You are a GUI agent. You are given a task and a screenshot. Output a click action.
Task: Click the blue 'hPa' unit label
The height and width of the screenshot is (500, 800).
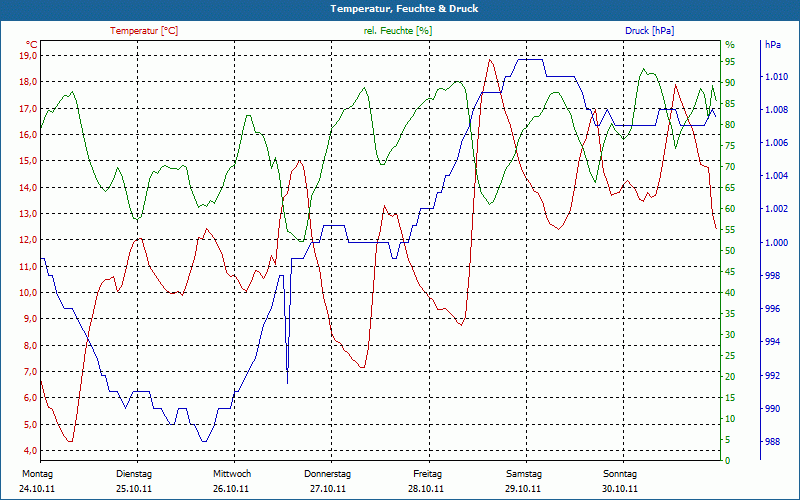coord(773,44)
